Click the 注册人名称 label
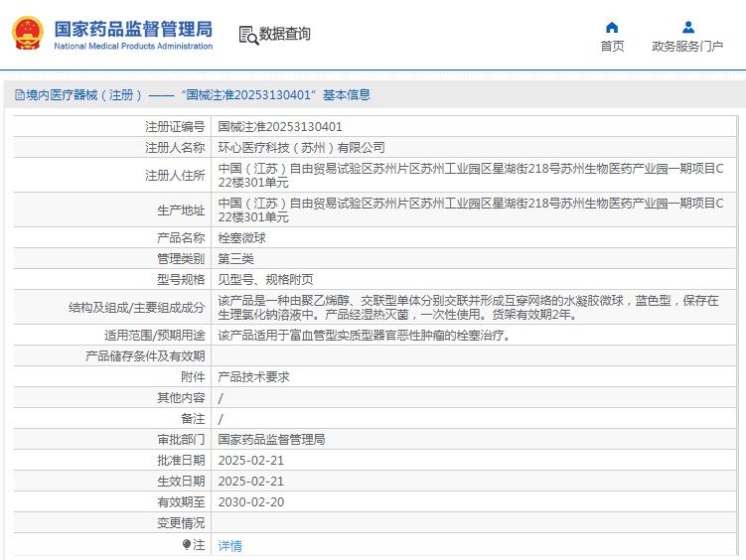The width and height of the screenshot is (746, 560). [175, 148]
